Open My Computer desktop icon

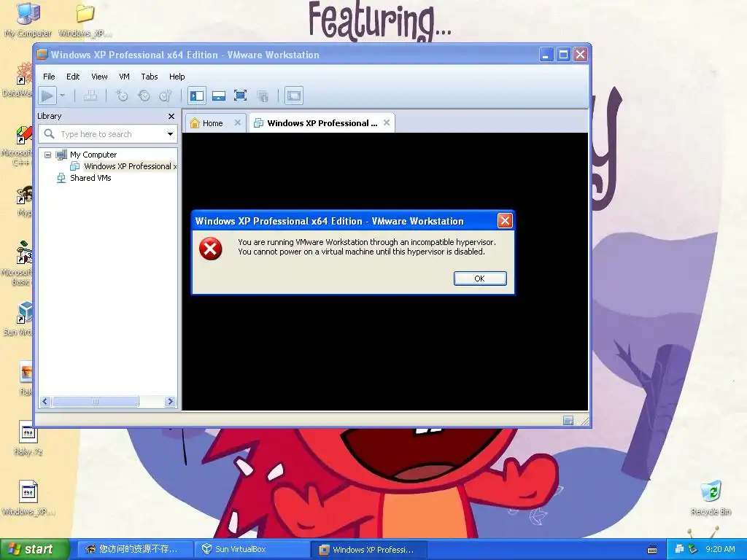[28, 20]
